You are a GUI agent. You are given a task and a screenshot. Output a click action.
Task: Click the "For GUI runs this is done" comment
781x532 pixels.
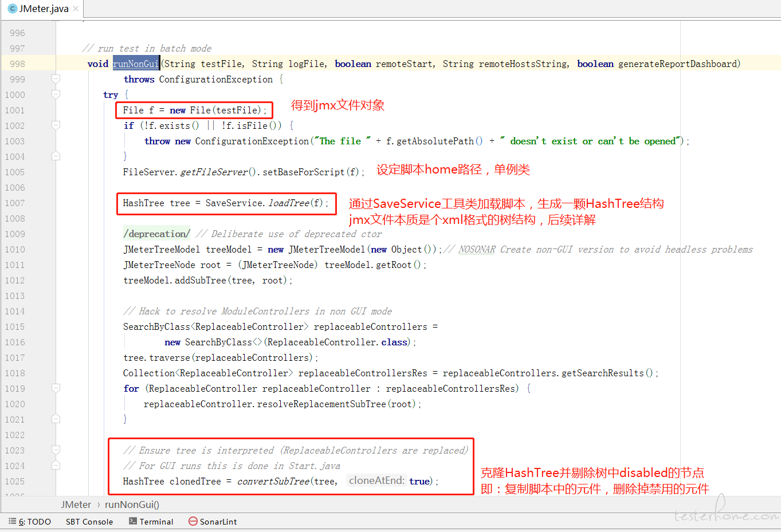(x=232, y=466)
